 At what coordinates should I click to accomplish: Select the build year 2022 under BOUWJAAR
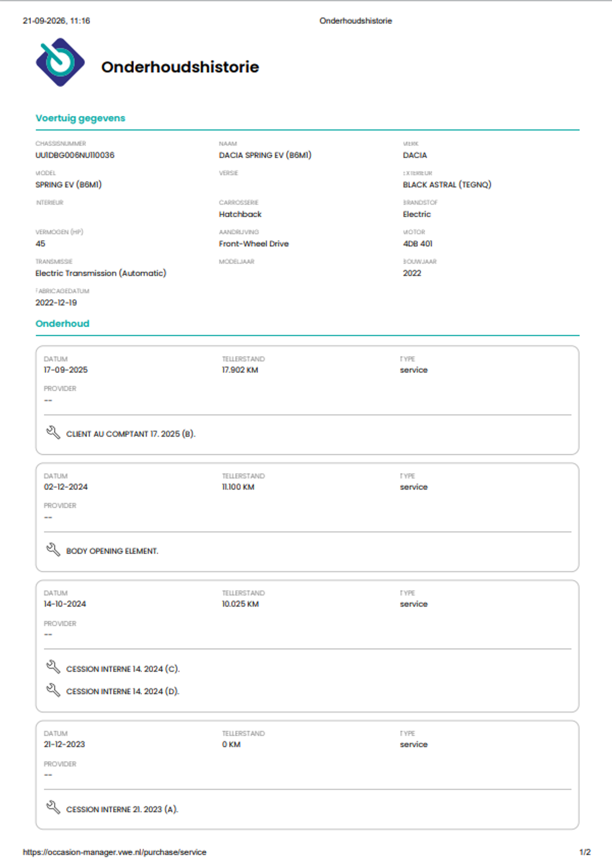[x=412, y=273]
